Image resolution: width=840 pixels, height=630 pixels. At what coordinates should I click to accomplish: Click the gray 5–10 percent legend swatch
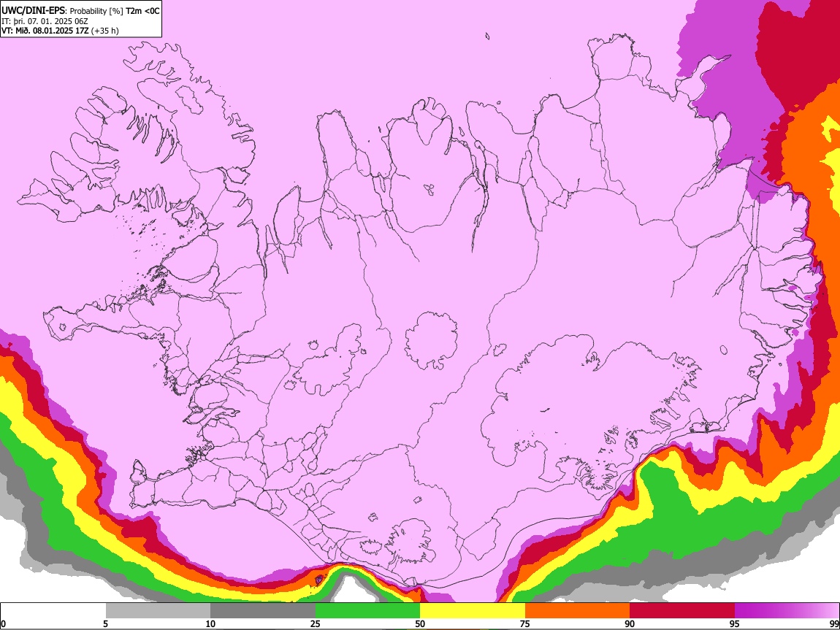click(x=158, y=611)
